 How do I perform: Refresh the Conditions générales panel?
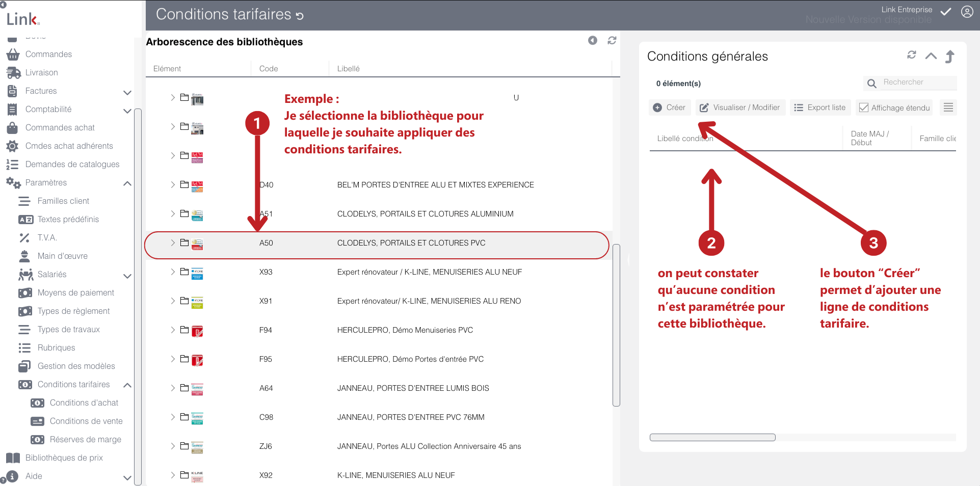pyautogui.click(x=912, y=55)
